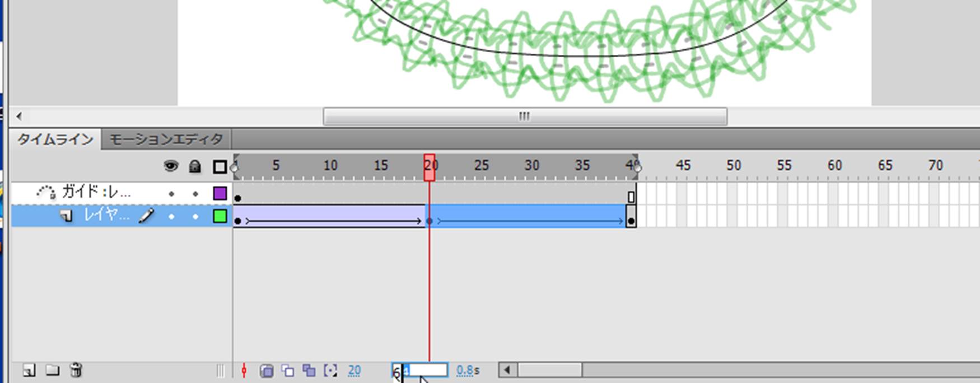Viewport: 980px width, 383px height.
Task: Click the Delete layer trash icon
Action: [76, 370]
